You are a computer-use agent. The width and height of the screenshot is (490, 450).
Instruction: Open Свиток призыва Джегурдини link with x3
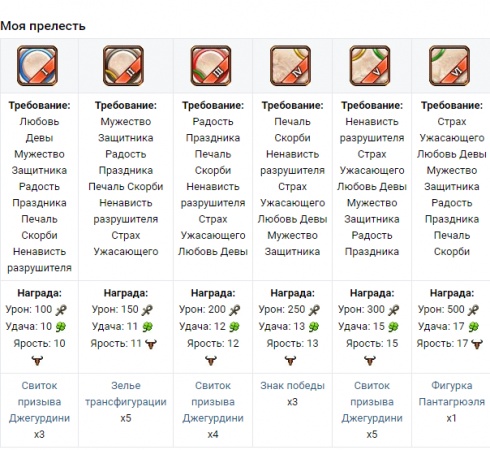click(x=39, y=402)
